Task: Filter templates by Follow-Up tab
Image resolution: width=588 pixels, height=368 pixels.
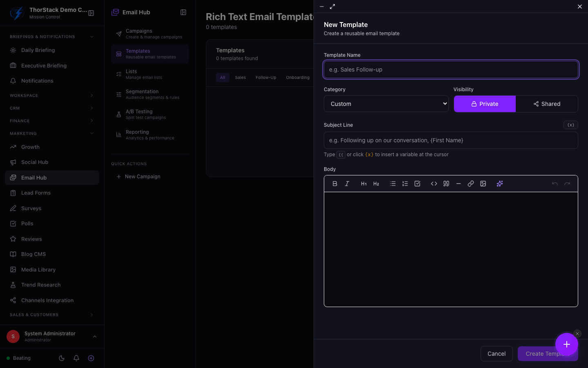Action: tap(266, 77)
